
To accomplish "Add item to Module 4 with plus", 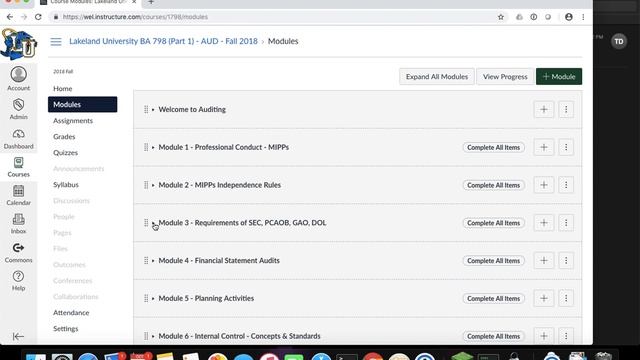I will click(544, 260).
